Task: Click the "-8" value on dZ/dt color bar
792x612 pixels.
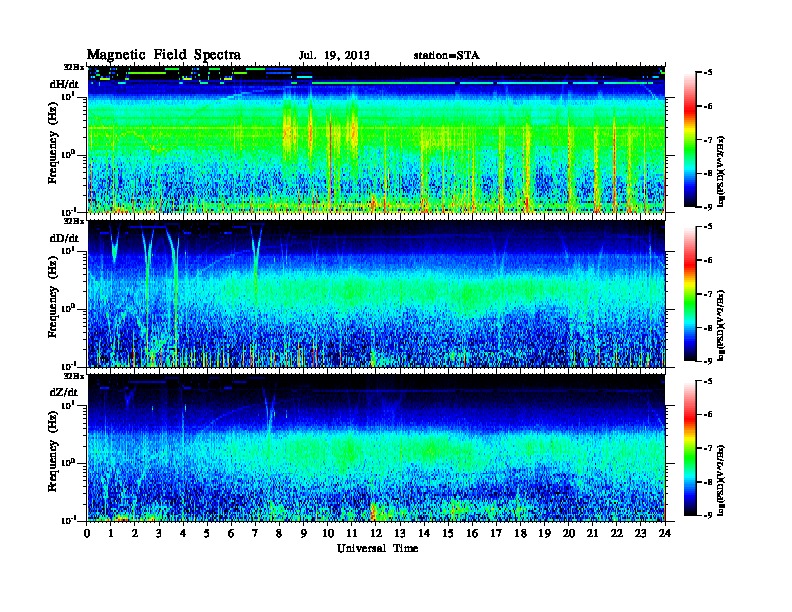Action: pos(708,482)
